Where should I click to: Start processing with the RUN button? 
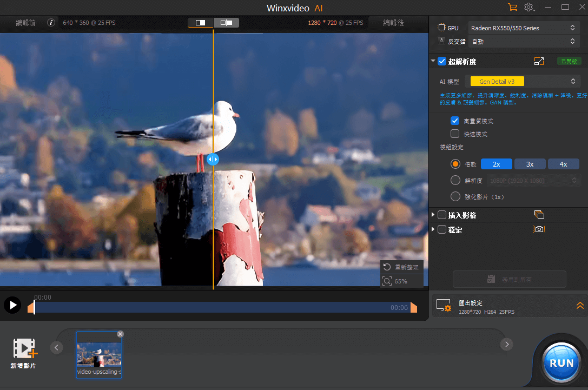(x=561, y=362)
